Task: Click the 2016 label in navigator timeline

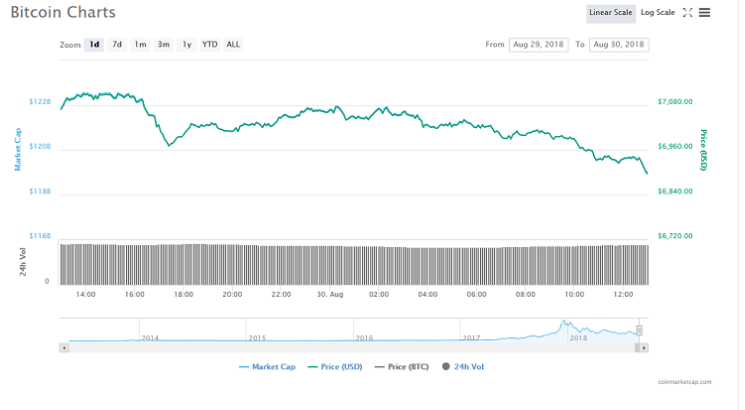Action: point(364,338)
